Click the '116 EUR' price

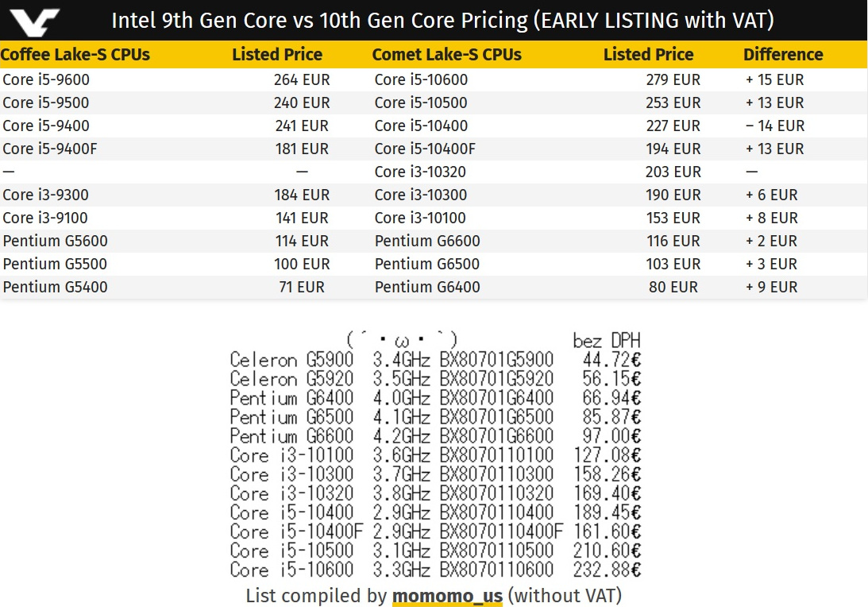673,241
